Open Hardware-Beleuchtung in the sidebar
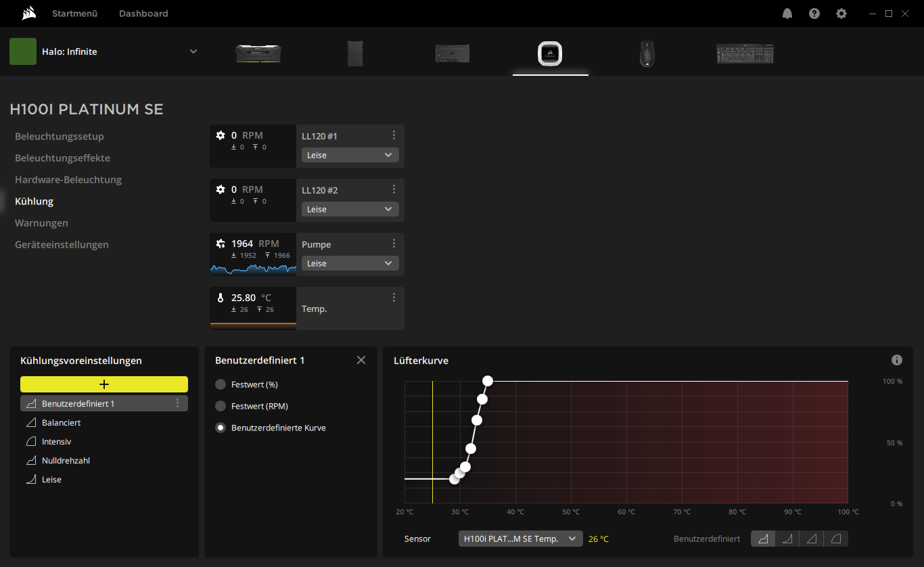This screenshot has width=924, height=567. pos(68,179)
